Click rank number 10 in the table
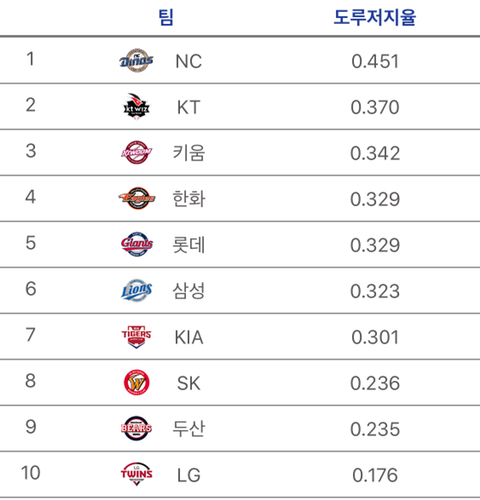 [x=31, y=473]
